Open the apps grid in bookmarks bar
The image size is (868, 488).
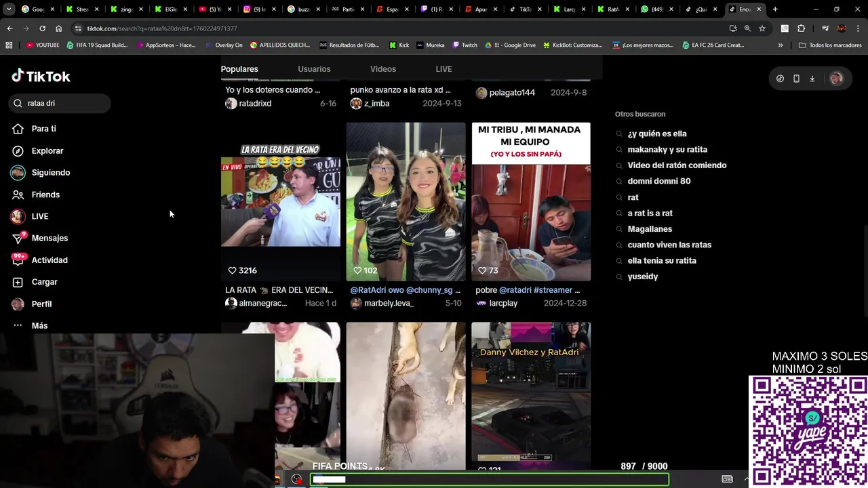(9, 45)
